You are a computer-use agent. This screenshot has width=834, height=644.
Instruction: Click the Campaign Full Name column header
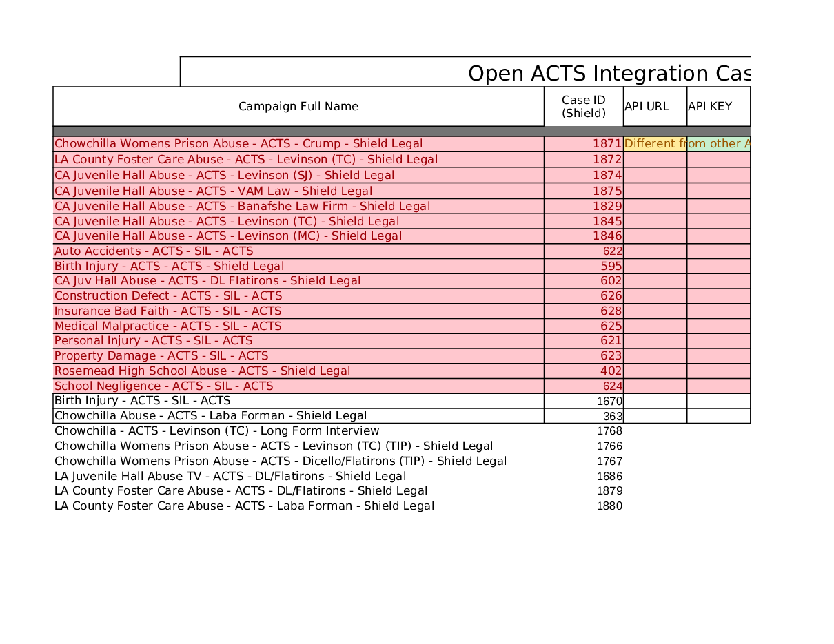point(298,107)
